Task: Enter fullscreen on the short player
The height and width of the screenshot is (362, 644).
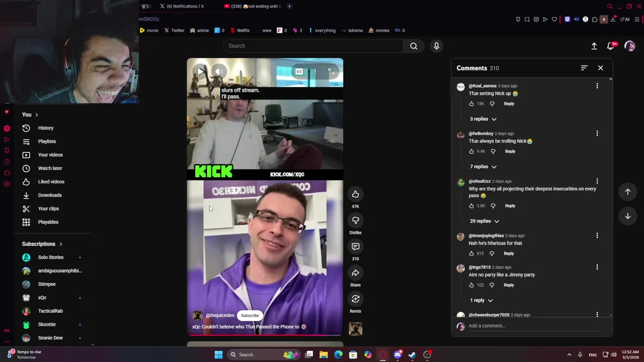Action: pos(332,72)
